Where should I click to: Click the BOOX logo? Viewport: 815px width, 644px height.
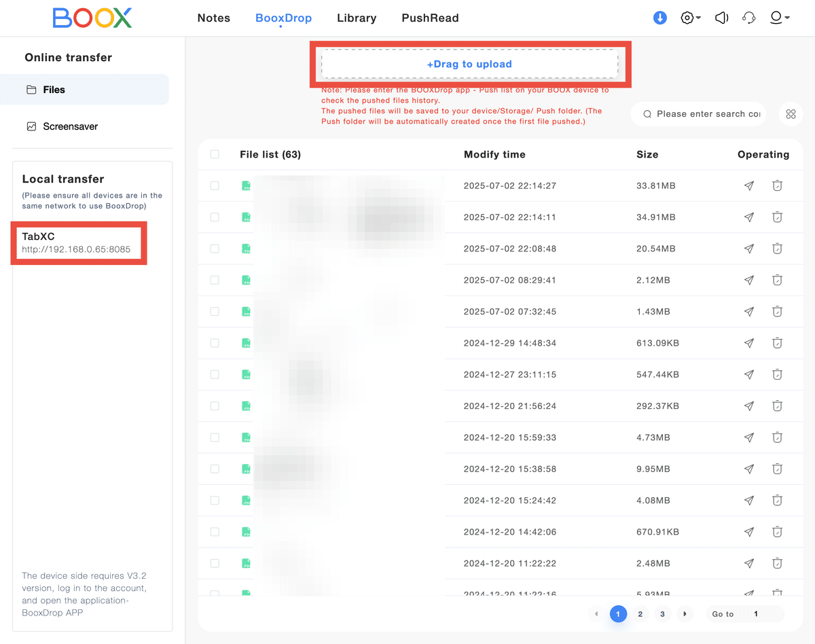pyautogui.click(x=92, y=18)
